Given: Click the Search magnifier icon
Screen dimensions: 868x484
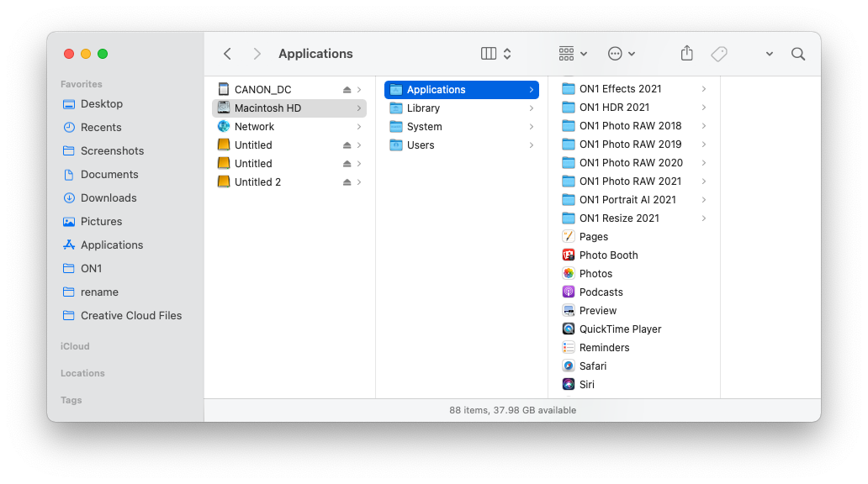Looking at the screenshot, I should point(798,54).
